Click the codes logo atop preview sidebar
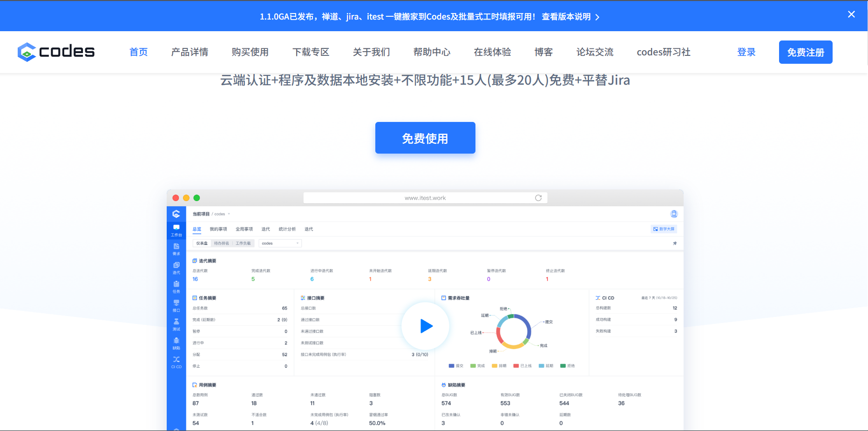This screenshot has width=868, height=431. [176, 214]
